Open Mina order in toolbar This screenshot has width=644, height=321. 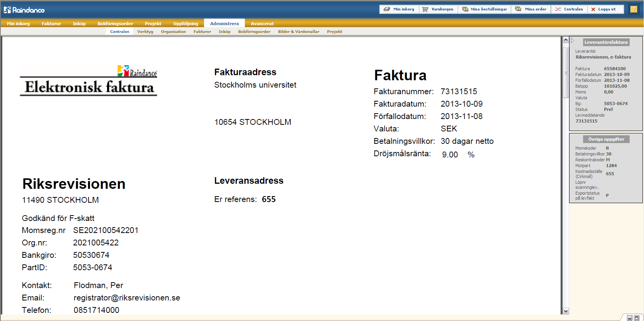pyautogui.click(x=531, y=9)
